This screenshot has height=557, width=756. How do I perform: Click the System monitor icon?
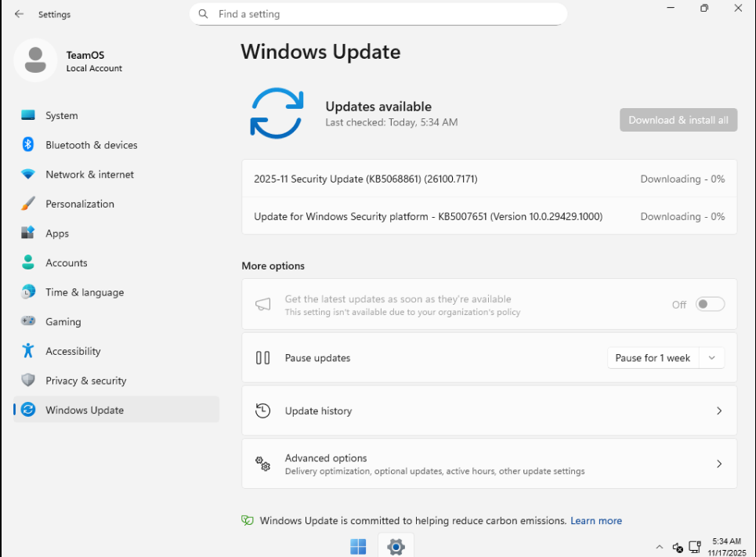28,115
